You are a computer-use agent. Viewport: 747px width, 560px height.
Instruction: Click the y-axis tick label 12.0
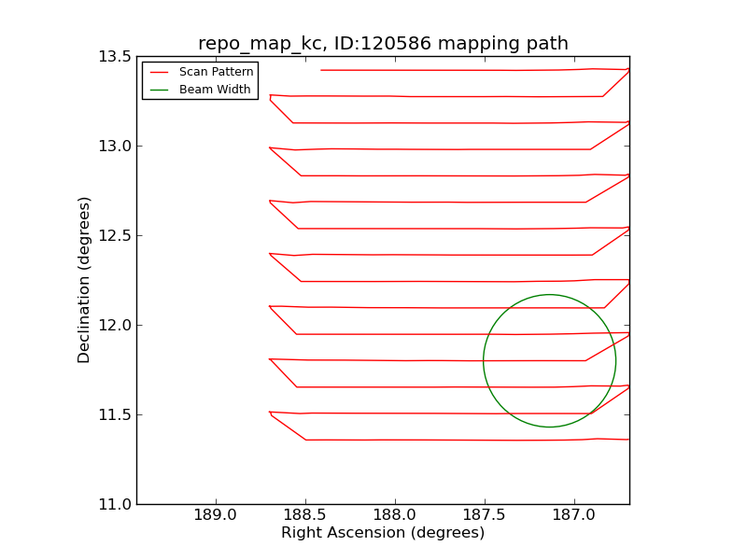coord(115,325)
